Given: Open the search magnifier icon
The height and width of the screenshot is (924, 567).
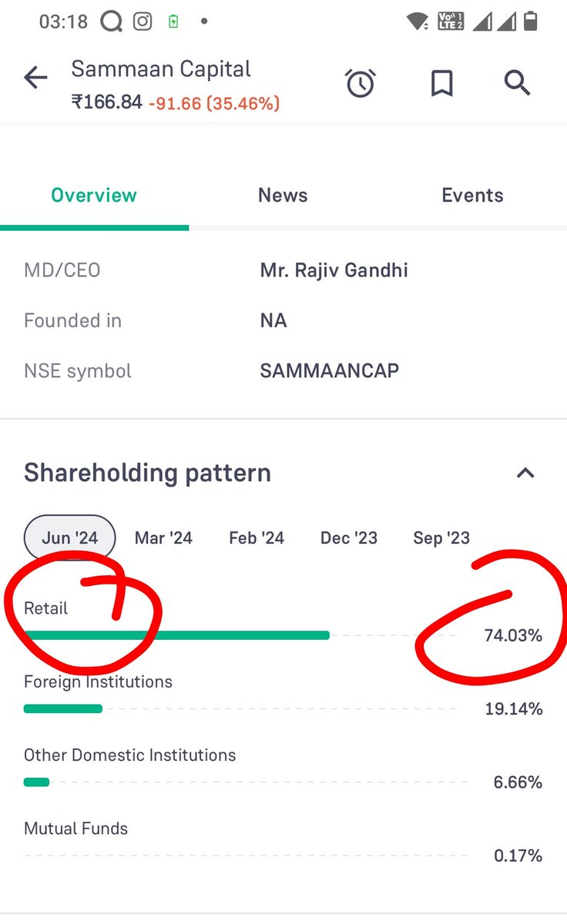Looking at the screenshot, I should click(517, 82).
